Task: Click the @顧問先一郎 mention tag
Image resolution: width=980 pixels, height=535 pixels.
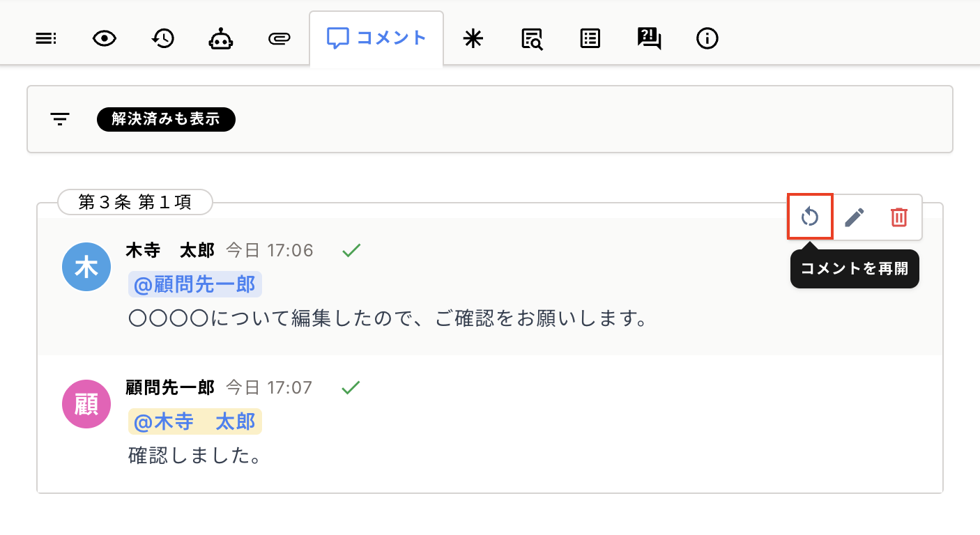Action: click(195, 284)
